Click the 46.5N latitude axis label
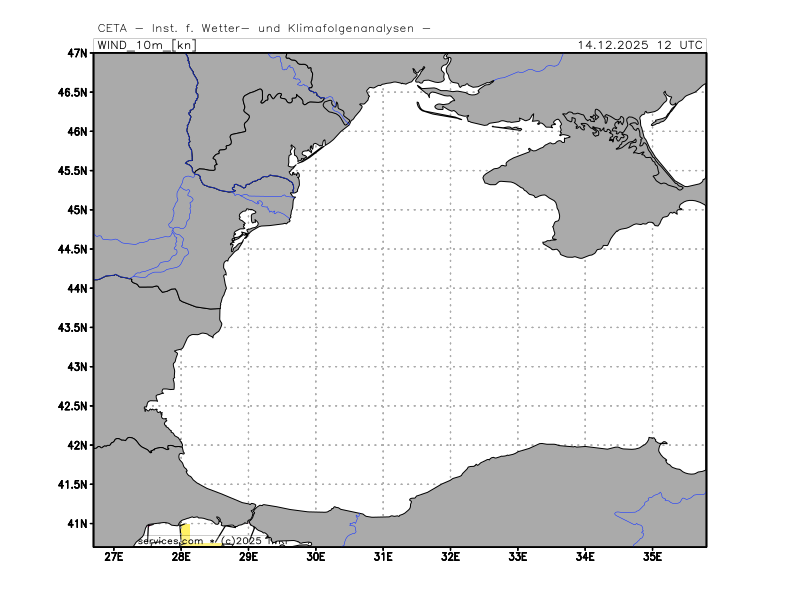800x600 pixels. (72, 92)
